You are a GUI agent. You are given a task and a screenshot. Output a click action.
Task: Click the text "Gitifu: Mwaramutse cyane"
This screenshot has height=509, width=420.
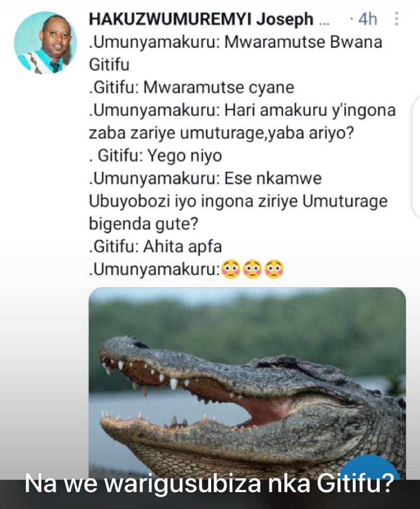[191, 87]
